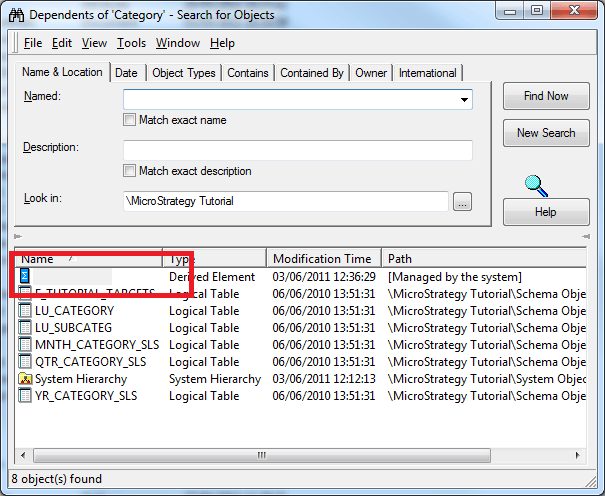605x496 pixels.
Task: Click in the Description text field
Action: (x=297, y=150)
